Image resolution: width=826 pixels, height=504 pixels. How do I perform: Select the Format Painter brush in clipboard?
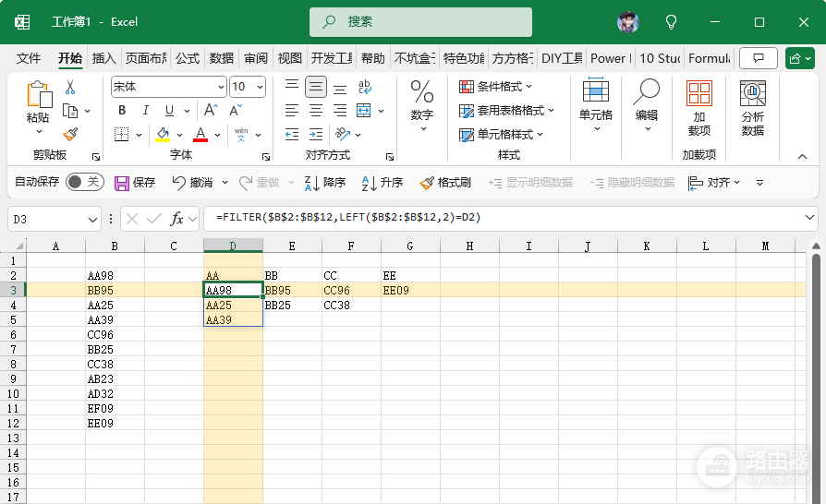click(x=70, y=135)
